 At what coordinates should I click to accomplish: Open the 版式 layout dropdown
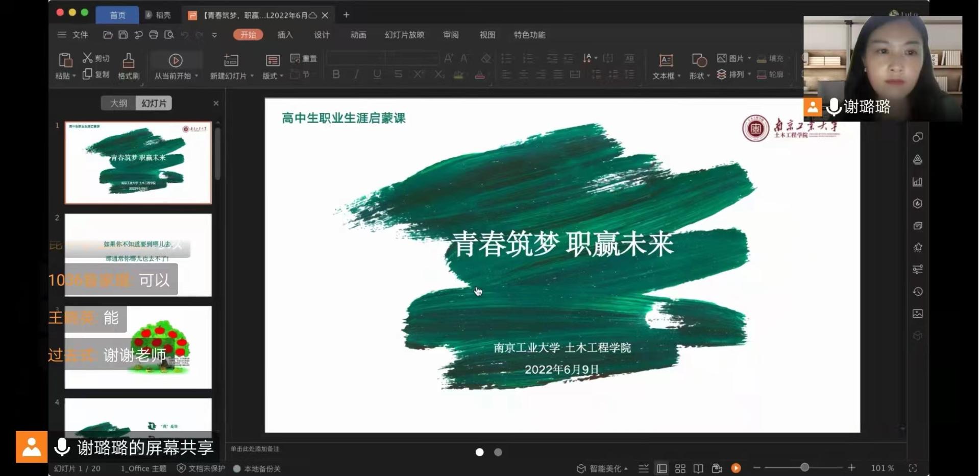(273, 76)
